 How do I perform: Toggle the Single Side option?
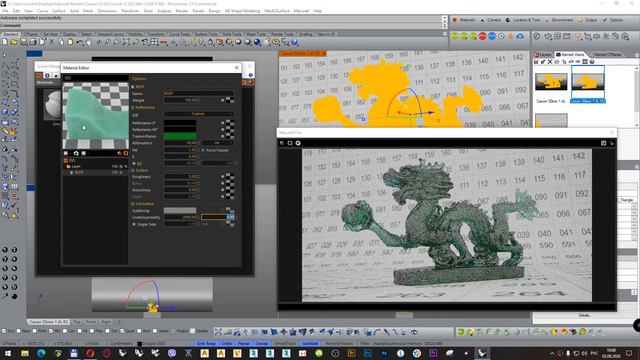[134, 224]
